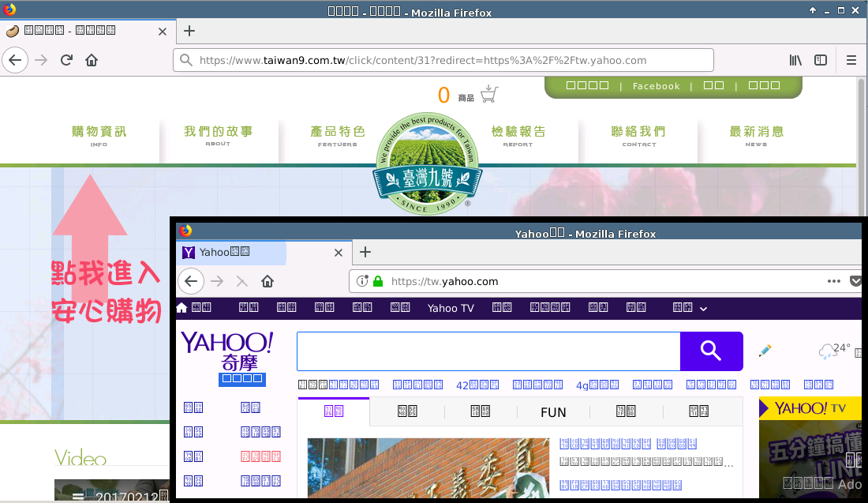The image size is (868, 503).
Task: Show site information icon for tw.yahoo.com
Action: (x=362, y=281)
